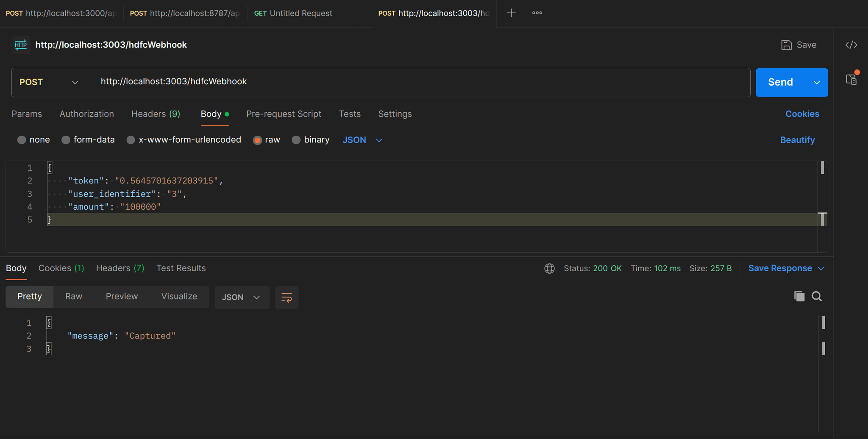Click the "message": "Captured" response line
This screenshot has width=868, height=439.
[121, 336]
